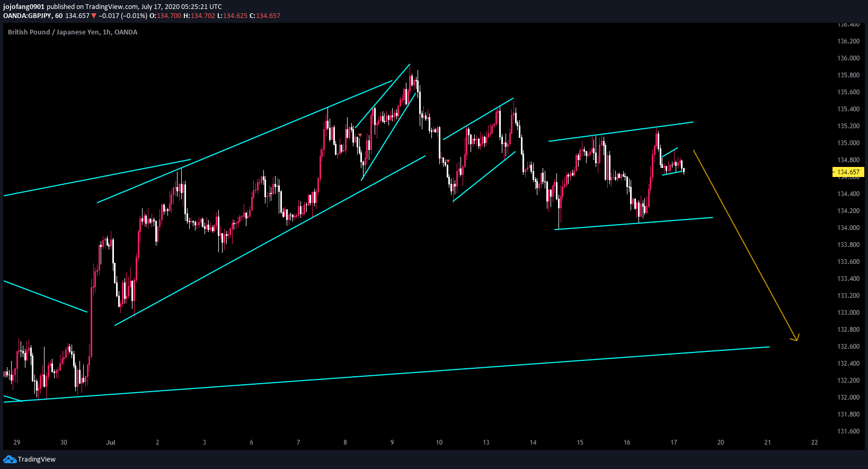Click date axis label 15
This screenshot has height=469, width=868.
click(580, 443)
